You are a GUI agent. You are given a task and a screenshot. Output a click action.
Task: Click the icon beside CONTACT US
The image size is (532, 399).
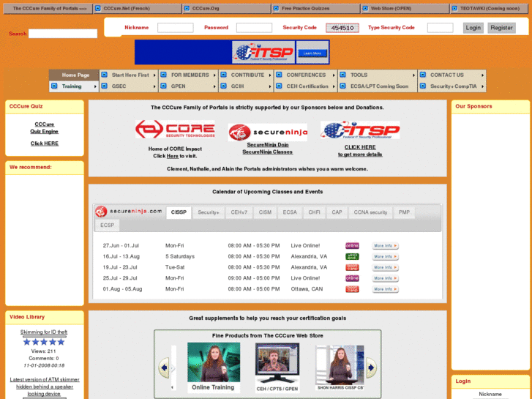point(423,75)
